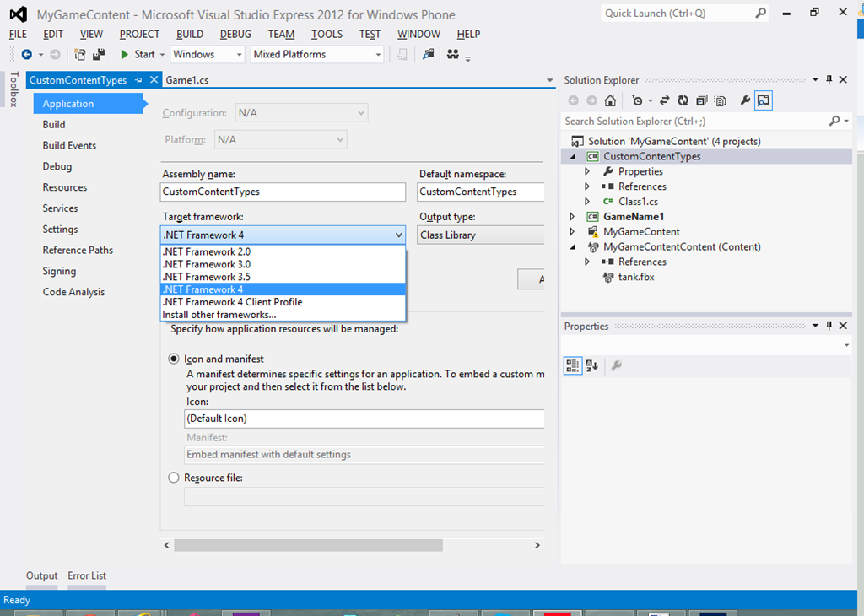
Task: Click the Default namespace text field
Action: (480, 192)
